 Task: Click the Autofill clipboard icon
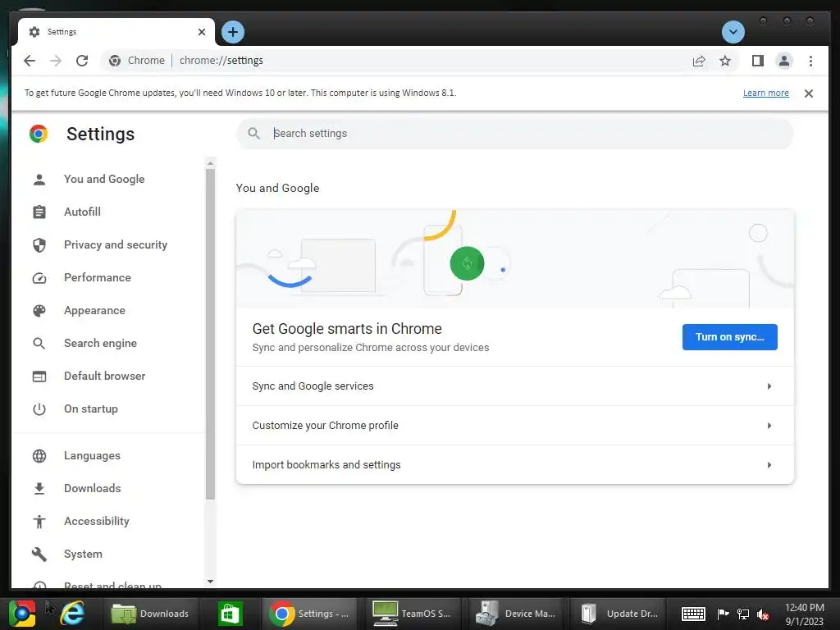click(x=39, y=212)
